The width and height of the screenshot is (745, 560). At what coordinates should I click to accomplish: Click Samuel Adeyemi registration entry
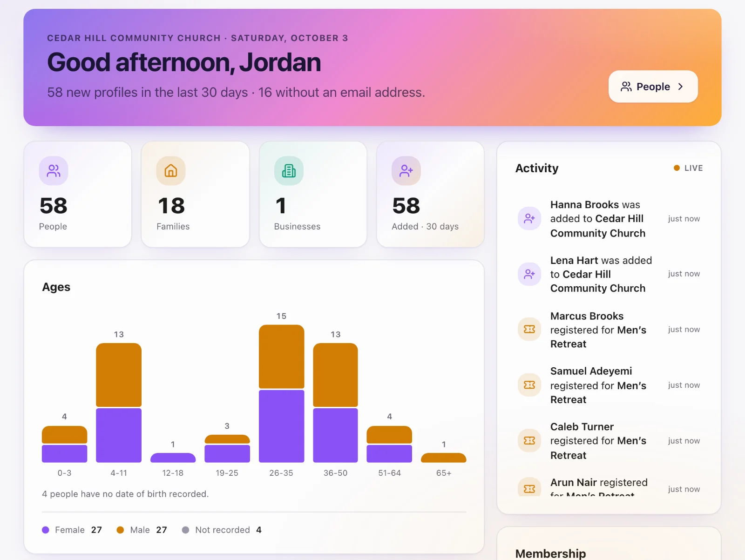pyautogui.click(x=598, y=385)
